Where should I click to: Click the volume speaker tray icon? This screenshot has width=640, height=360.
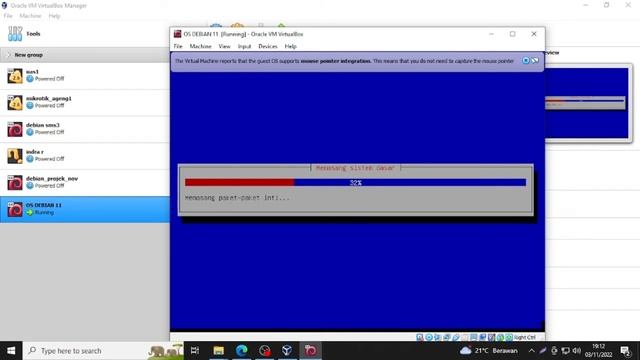pyautogui.click(x=576, y=351)
